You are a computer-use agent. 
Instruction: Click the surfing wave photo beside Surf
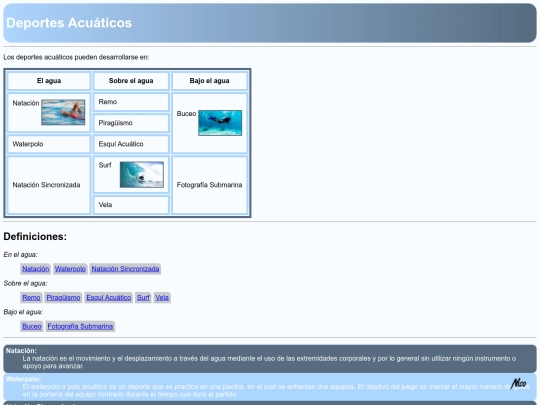pyautogui.click(x=142, y=175)
